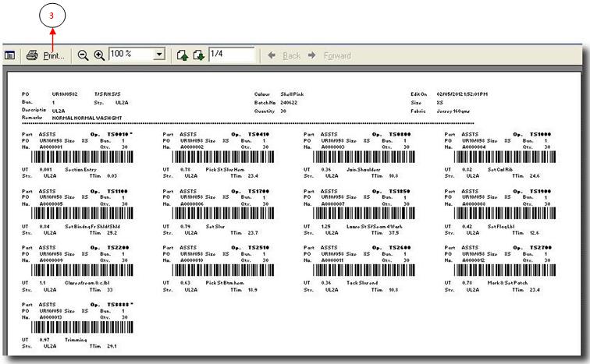Go to previous page with up-arrow icon
The image size is (590, 364).
182,55
